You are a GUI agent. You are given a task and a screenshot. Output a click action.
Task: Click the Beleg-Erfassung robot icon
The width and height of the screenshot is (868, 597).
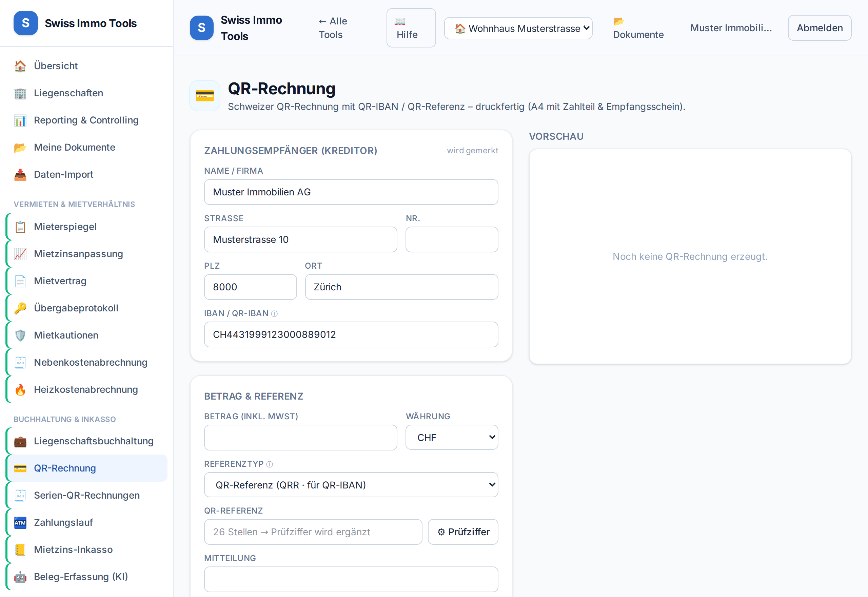(x=20, y=577)
